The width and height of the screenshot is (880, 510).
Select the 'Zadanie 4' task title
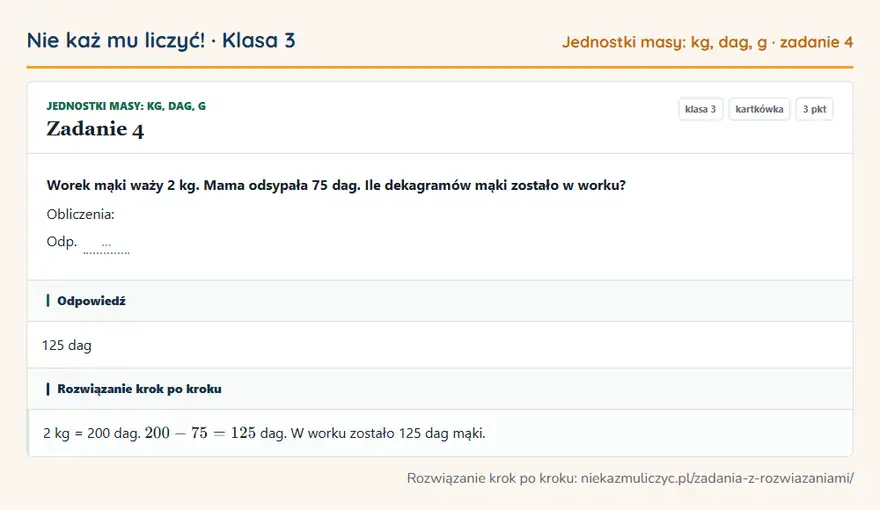(x=95, y=129)
